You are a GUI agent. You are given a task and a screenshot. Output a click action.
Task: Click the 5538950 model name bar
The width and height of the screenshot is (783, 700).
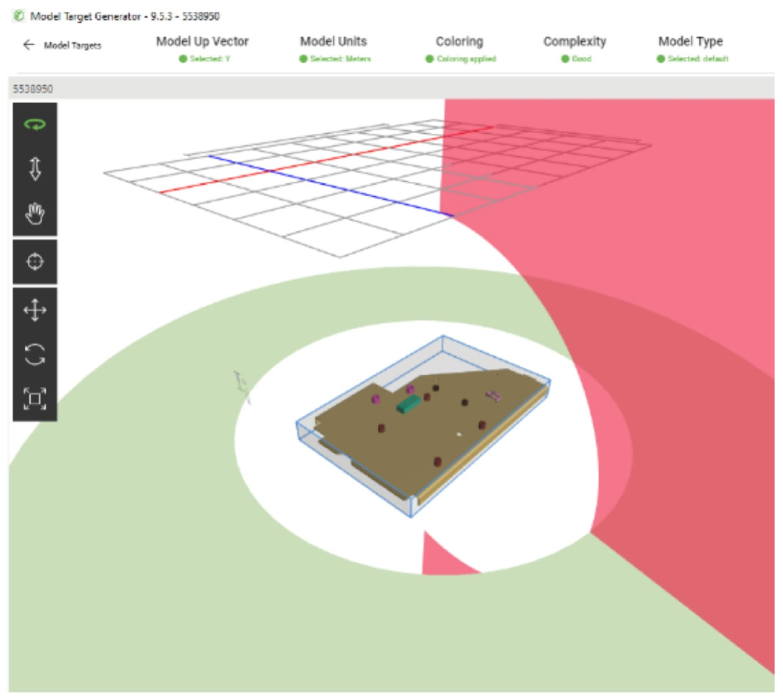(x=33, y=89)
